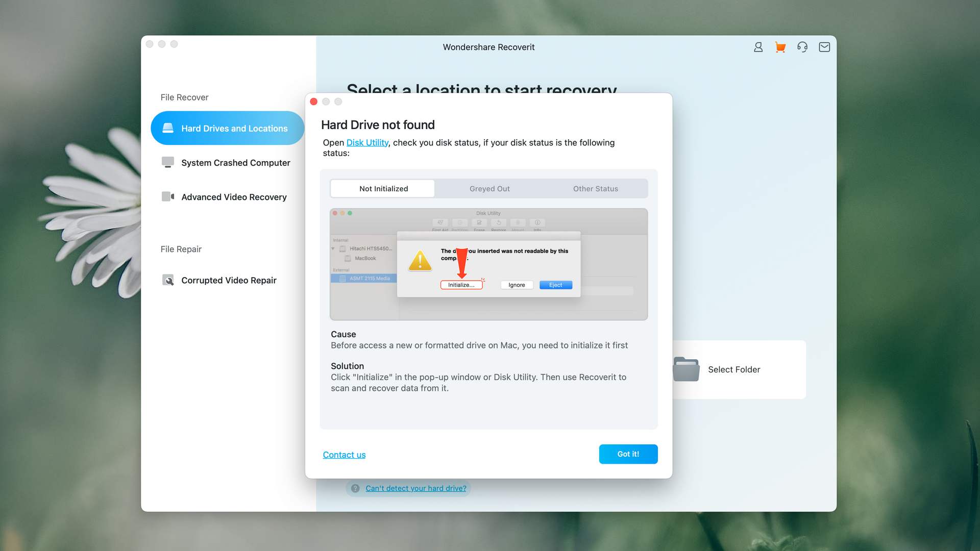Click the Contact us link
Screen dimensions: 980x551
click(x=344, y=455)
